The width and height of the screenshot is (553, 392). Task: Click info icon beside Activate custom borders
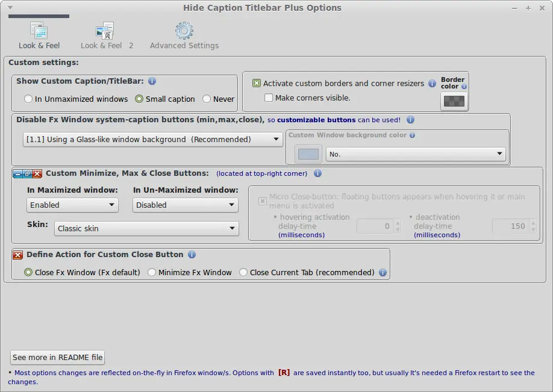(432, 83)
